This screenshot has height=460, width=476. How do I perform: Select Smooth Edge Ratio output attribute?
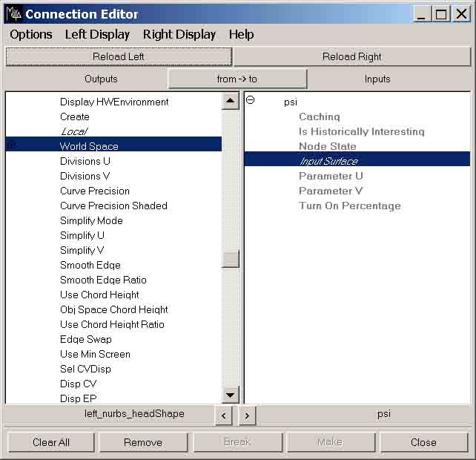point(103,280)
